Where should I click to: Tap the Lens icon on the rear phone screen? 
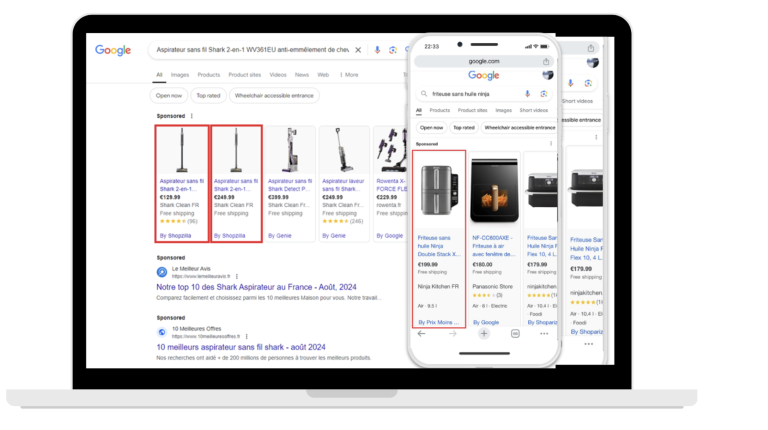(x=588, y=83)
